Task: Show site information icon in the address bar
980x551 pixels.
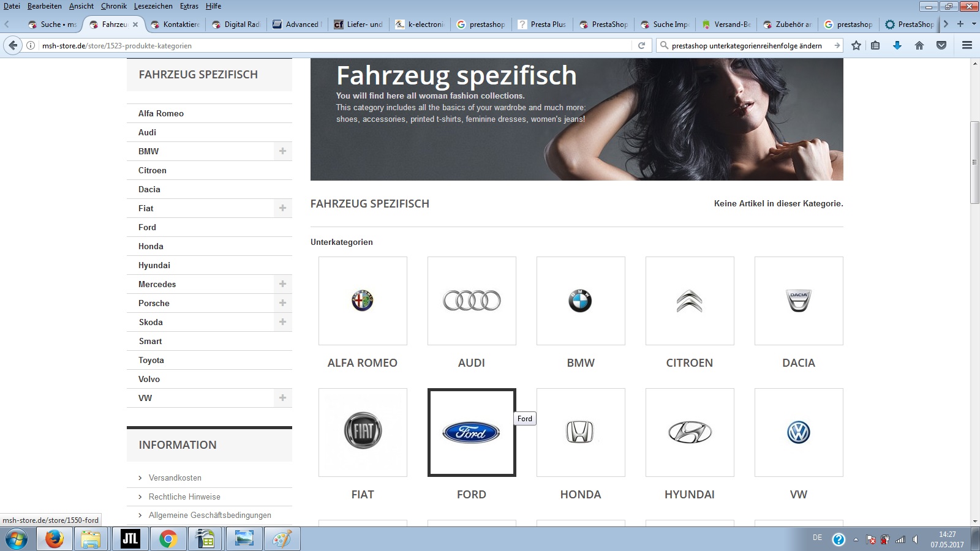Action: click(x=31, y=45)
